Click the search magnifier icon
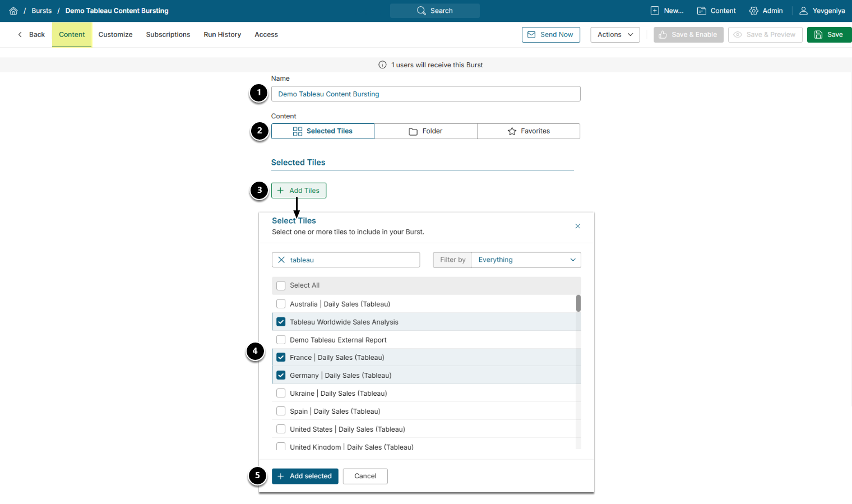 (421, 11)
